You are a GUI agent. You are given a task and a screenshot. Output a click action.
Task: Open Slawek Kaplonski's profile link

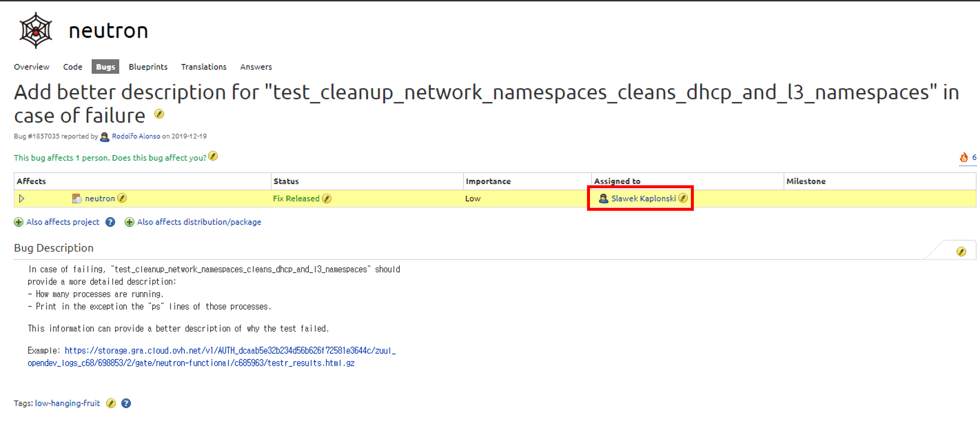tap(643, 199)
